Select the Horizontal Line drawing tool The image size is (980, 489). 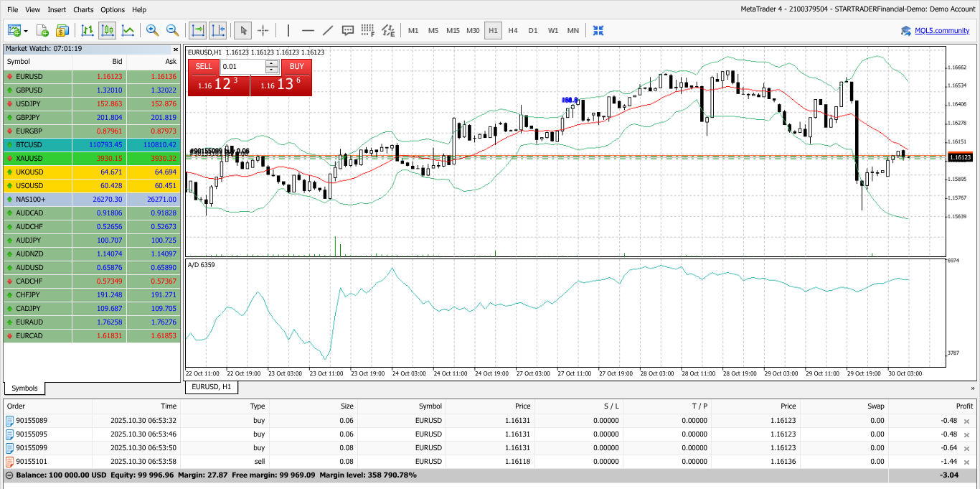(x=307, y=30)
